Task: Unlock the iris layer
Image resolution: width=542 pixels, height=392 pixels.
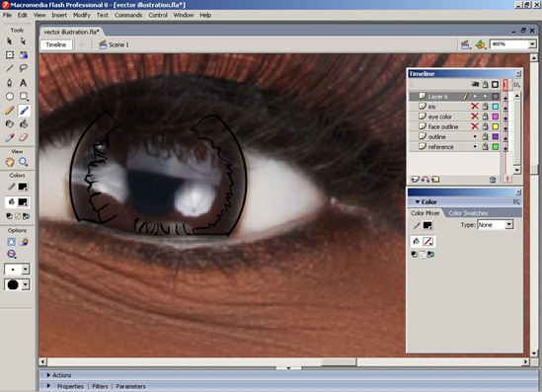Action: pos(486,107)
